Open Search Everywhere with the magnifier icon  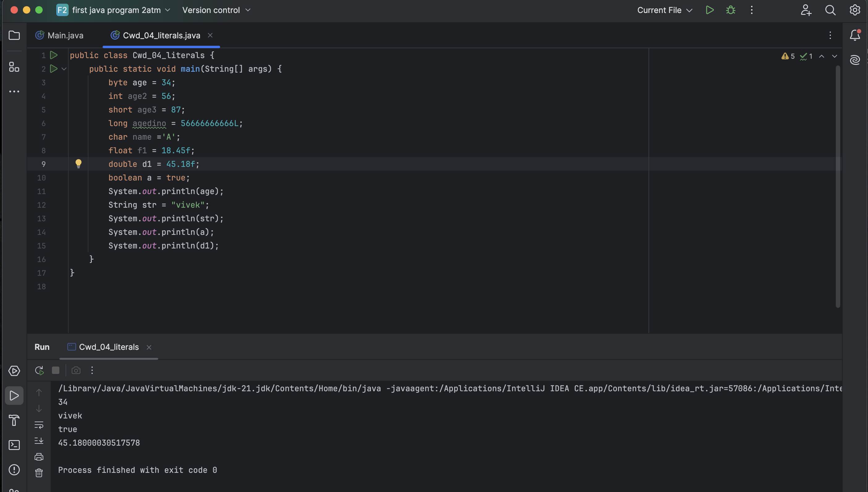(x=830, y=10)
